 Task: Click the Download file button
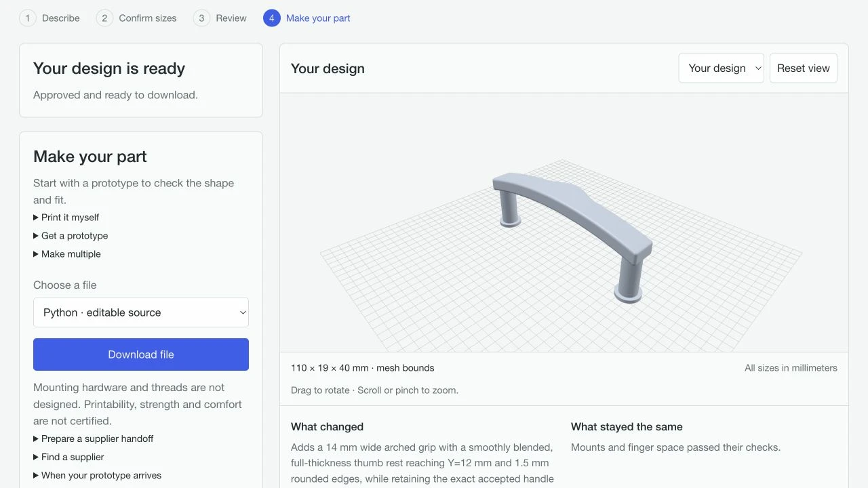[x=141, y=354]
